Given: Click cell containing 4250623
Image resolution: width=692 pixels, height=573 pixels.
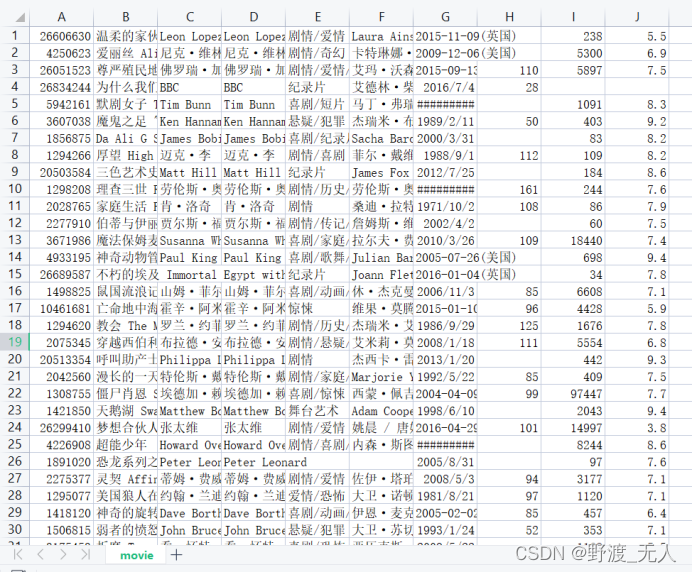Looking at the screenshot, I should pyautogui.click(x=61, y=53).
